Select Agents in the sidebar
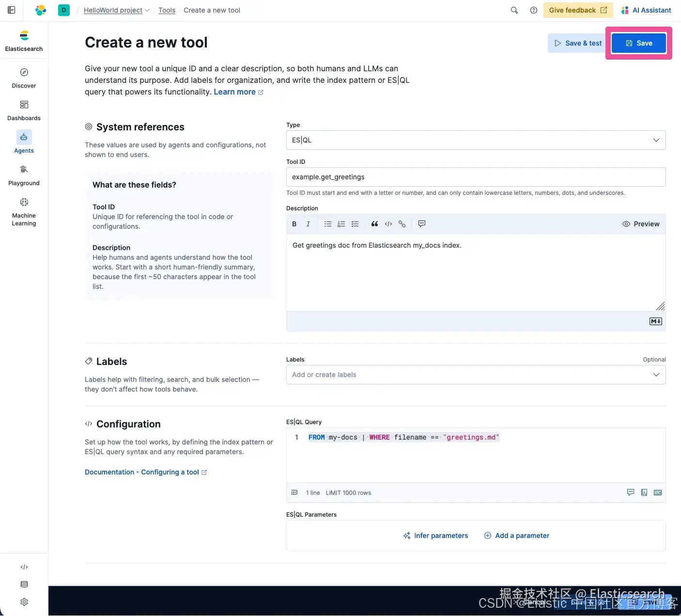The image size is (681, 616). [x=24, y=142]
